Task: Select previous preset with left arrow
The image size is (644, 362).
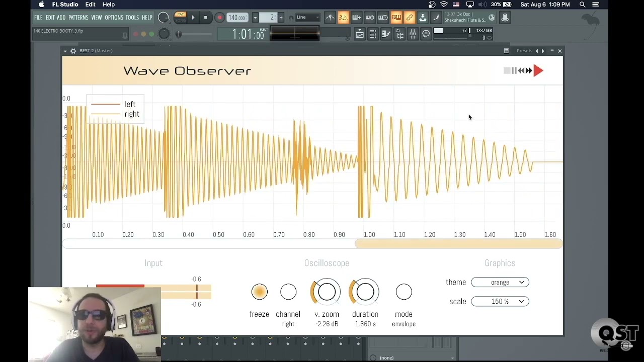Action: [537, 51]
